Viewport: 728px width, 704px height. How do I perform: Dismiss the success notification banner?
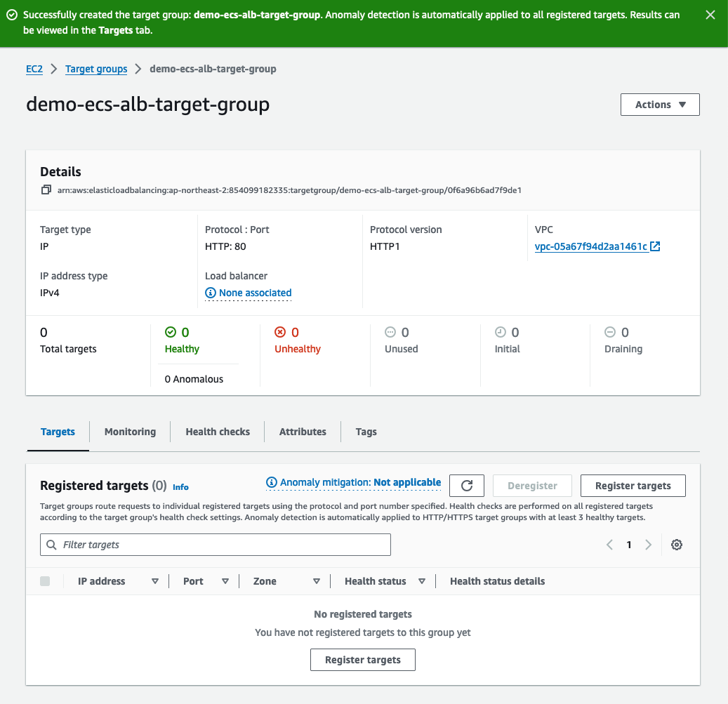pos(710,15)
